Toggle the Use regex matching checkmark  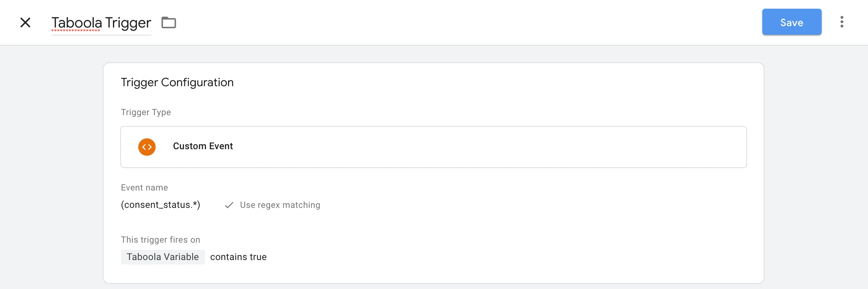[229, 205]
